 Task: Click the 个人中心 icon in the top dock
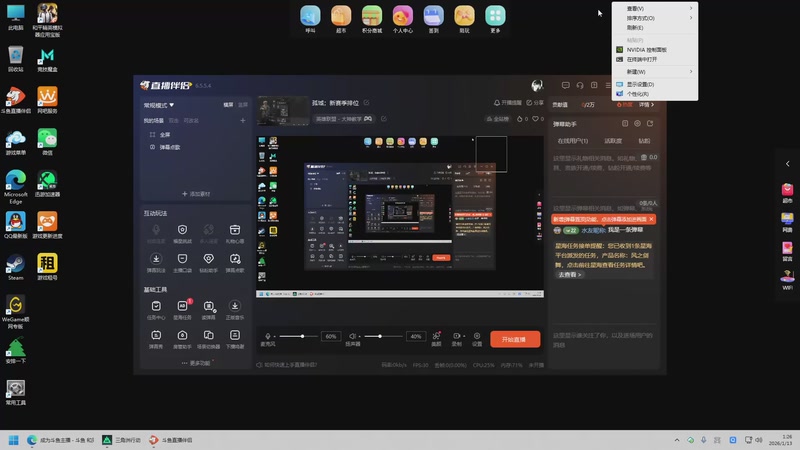pos(403,19)
